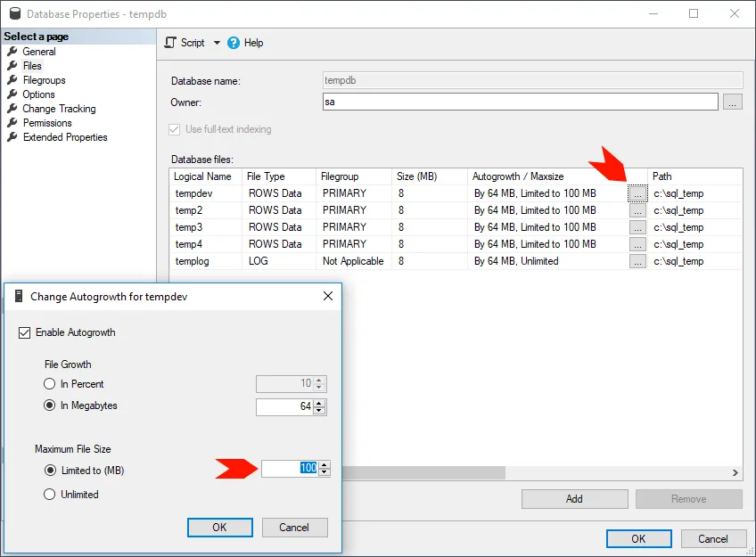756x557 pixels.
Task: Open the General page wrench icon
Action: (x=12, y=52)
